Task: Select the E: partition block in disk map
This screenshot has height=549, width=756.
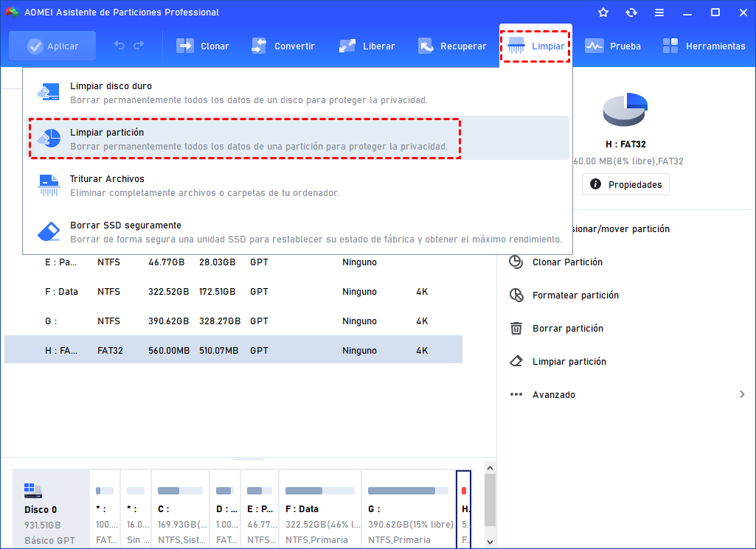Action: 260,509
